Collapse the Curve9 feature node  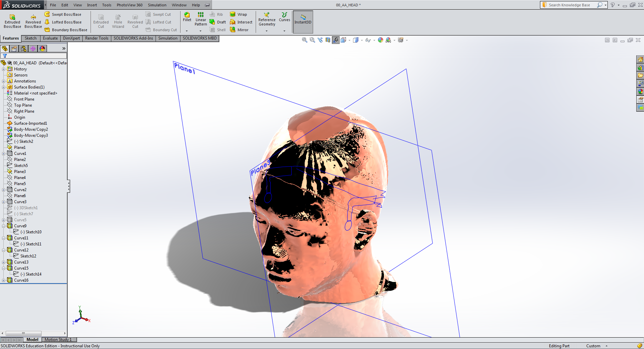pyautogui.click(x=3, y=226)
